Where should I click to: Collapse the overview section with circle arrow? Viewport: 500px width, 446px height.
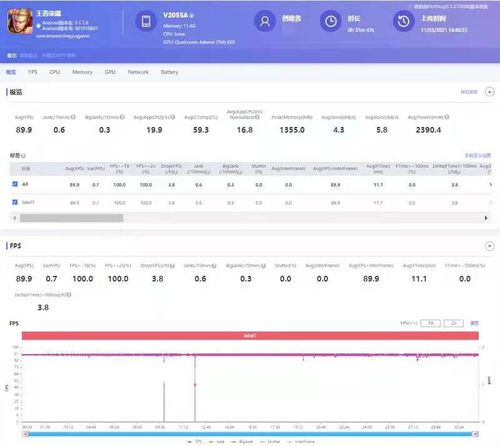point(489,92)
